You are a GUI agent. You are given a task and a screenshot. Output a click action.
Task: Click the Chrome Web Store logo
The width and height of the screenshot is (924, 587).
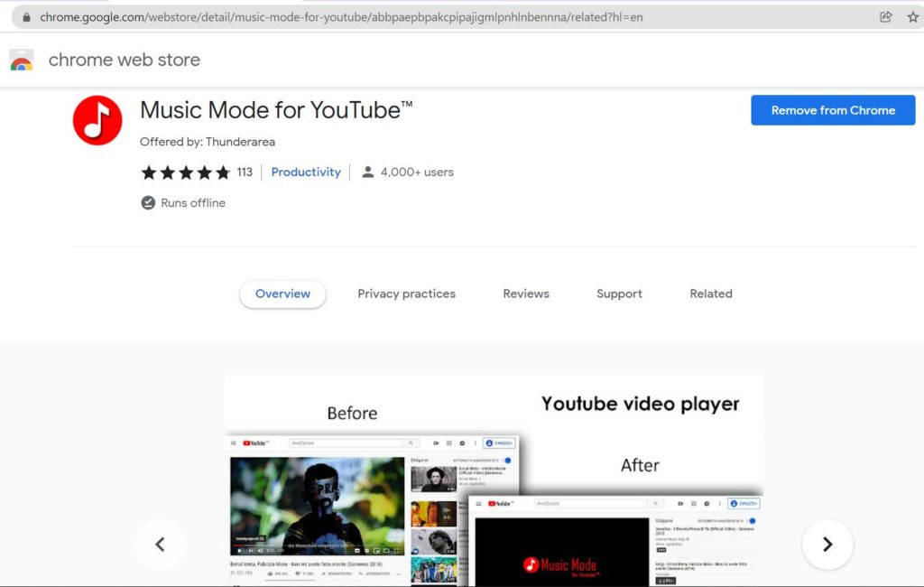click(x=22, y=61)
